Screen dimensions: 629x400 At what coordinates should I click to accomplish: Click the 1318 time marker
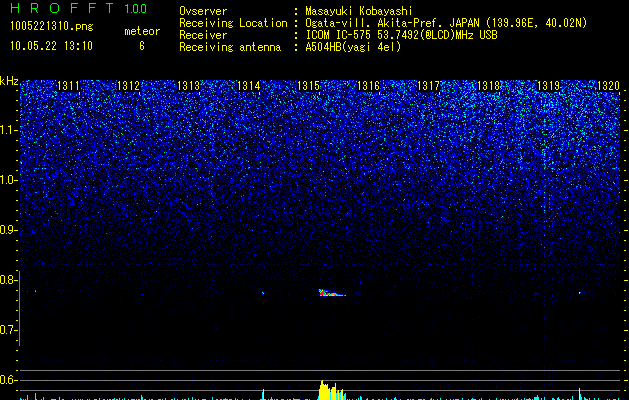pyautogui.click(x=489, y=86)
